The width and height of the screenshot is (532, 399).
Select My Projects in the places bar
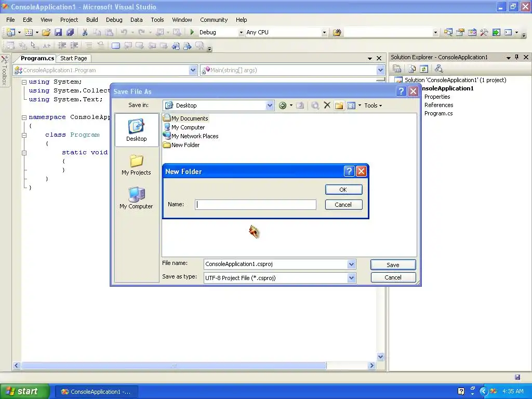coord(136,165)
